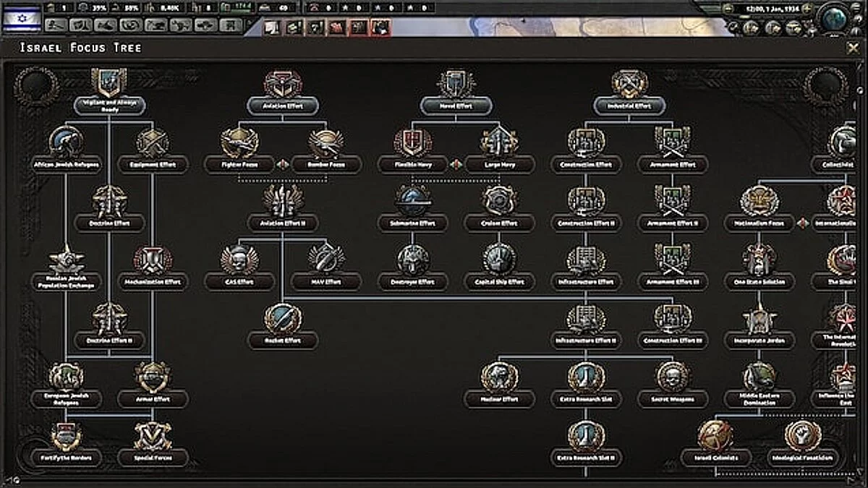Select the Incorporate Jordan focus

(x=759, y=320)
